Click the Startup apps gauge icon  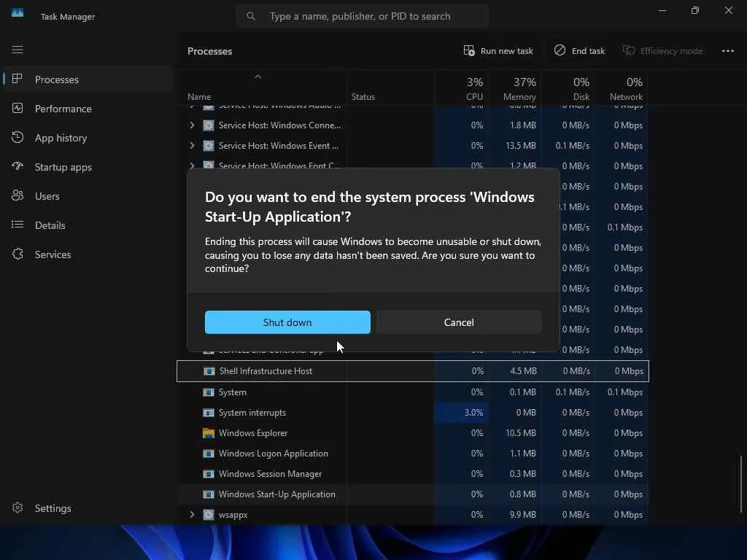click(x=18, y=166)
